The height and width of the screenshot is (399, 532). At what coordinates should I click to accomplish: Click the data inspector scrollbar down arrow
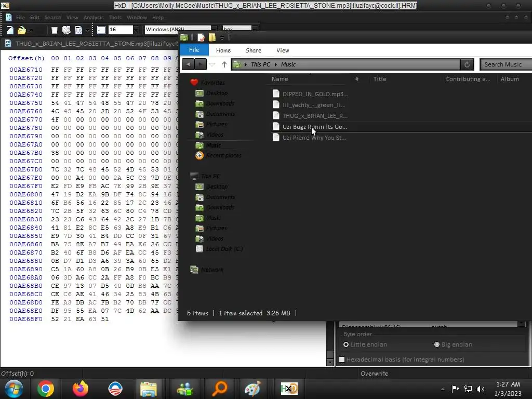(x=330, y=362)
